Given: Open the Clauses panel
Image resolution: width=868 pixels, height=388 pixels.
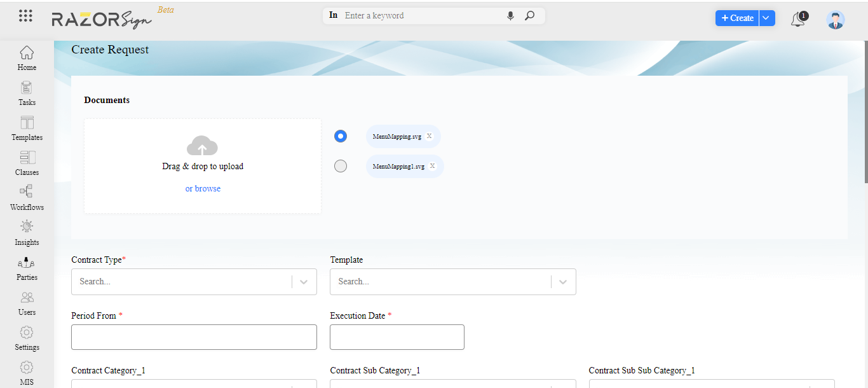Looking at the screenshot, I should tap(26, 162).
